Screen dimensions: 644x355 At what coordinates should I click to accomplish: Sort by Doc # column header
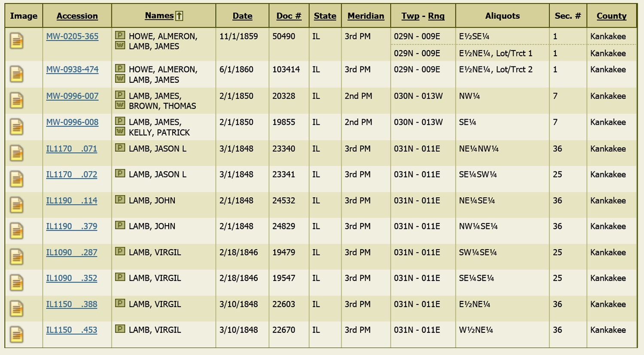click(289, 16)
